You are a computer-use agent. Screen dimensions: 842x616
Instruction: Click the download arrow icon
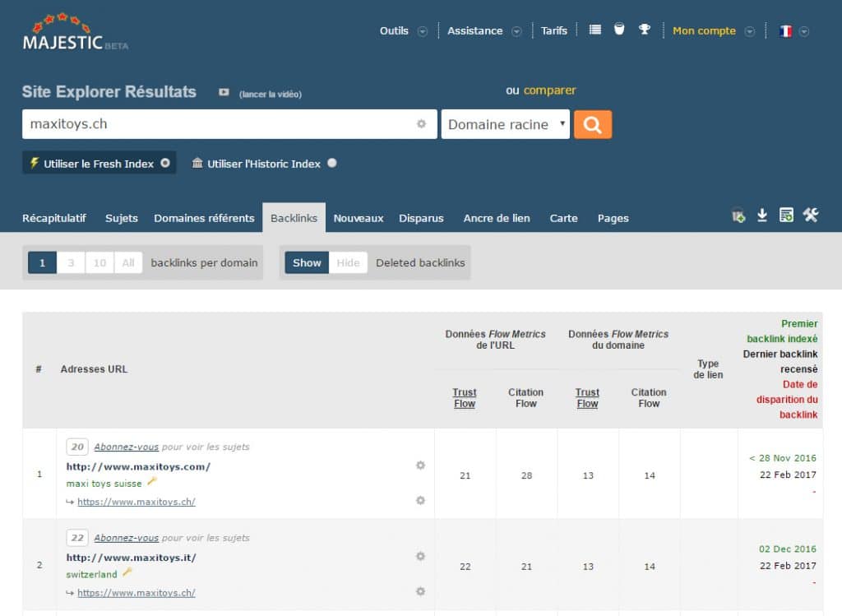(762, 215)
